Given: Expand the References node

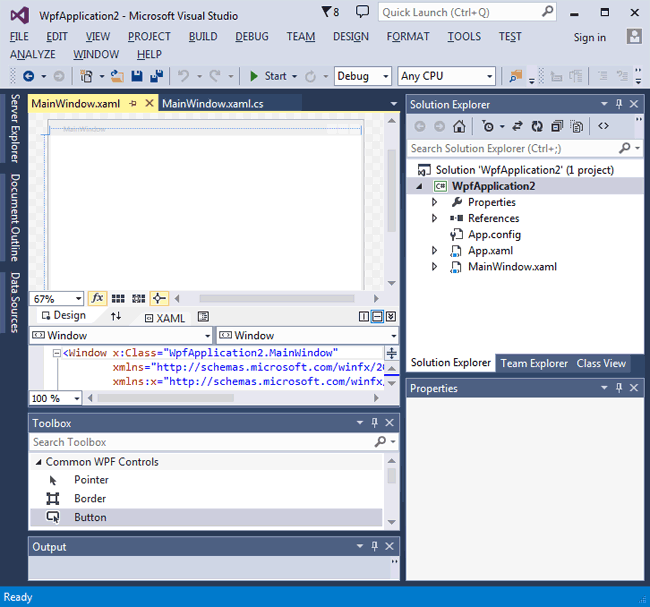Looking at the screenshot, I should coord(434,218).
